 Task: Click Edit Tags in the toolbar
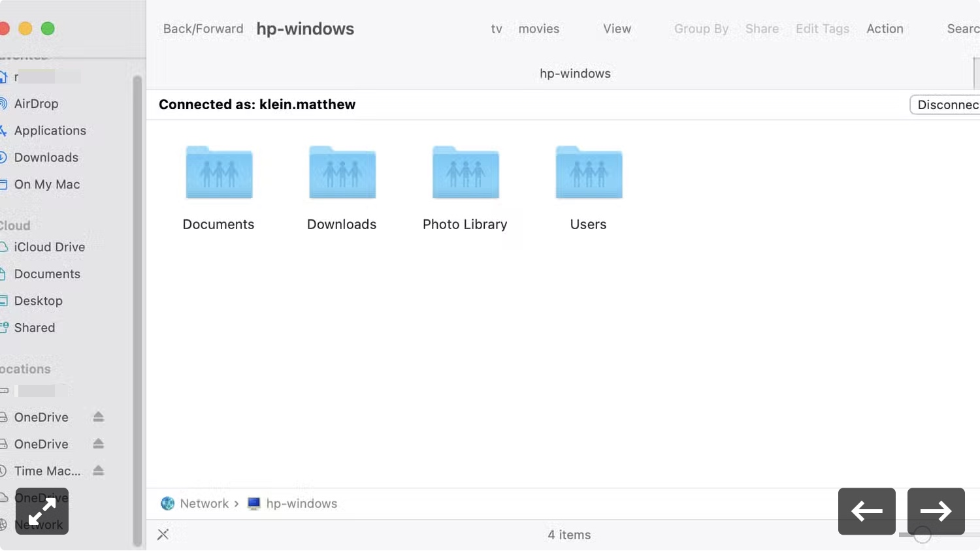pyautogui.click(x=823, y=29)
